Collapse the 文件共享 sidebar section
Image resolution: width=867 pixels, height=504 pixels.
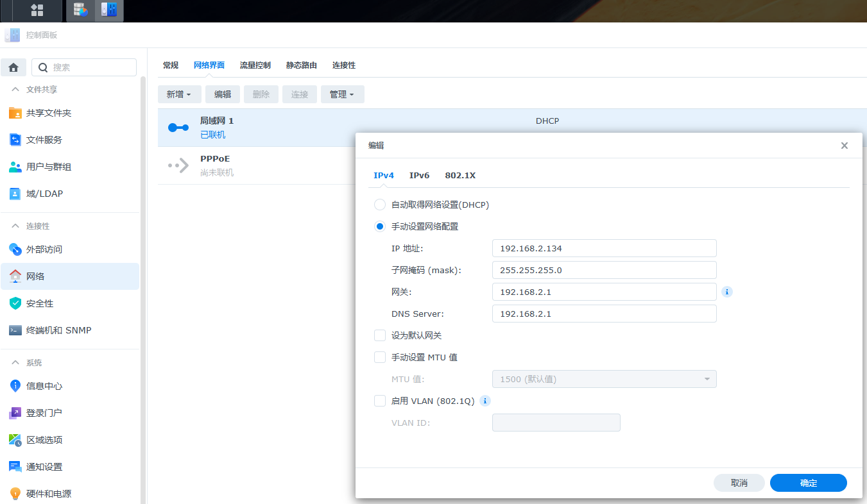(x=15, y=90)
